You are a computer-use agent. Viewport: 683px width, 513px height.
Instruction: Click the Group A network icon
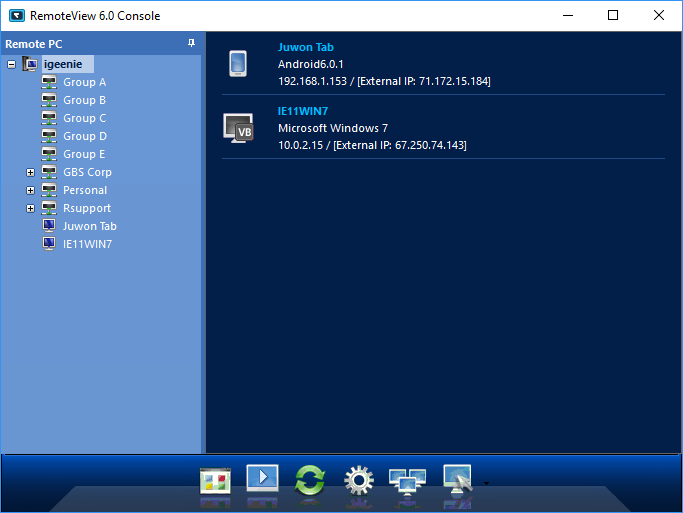[x=49, y=82]
